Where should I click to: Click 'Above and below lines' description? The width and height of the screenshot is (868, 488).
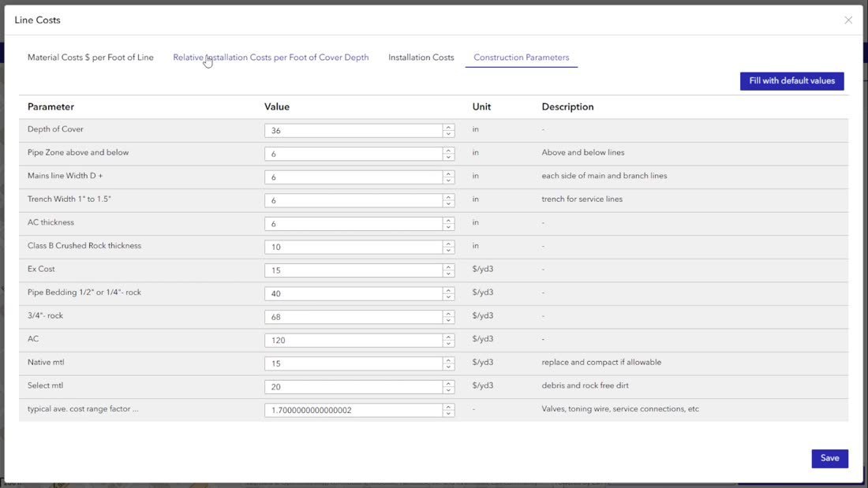coord(583,153)
